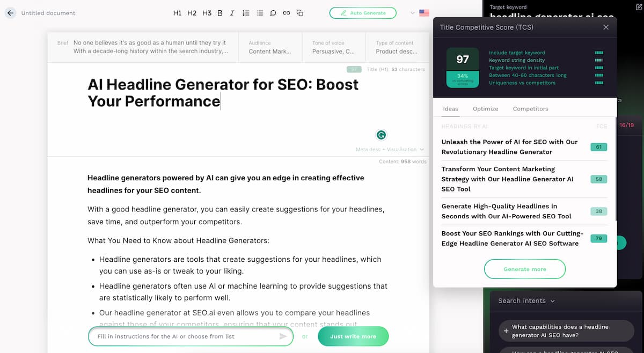Image resolution: width=644 pixels, height=353 pixels.
Task: Insert a hyperlink via link icon
Action: pos(287,13)
